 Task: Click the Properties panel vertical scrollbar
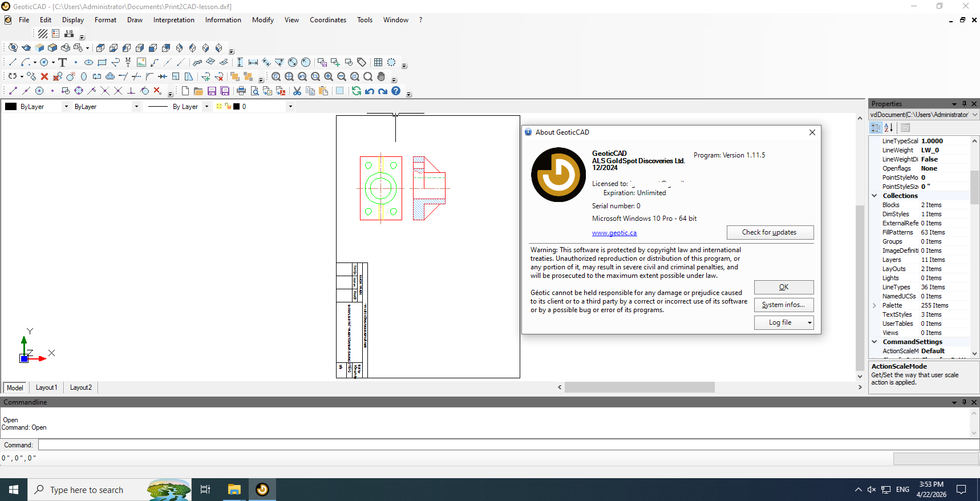(x=975, y=187)
